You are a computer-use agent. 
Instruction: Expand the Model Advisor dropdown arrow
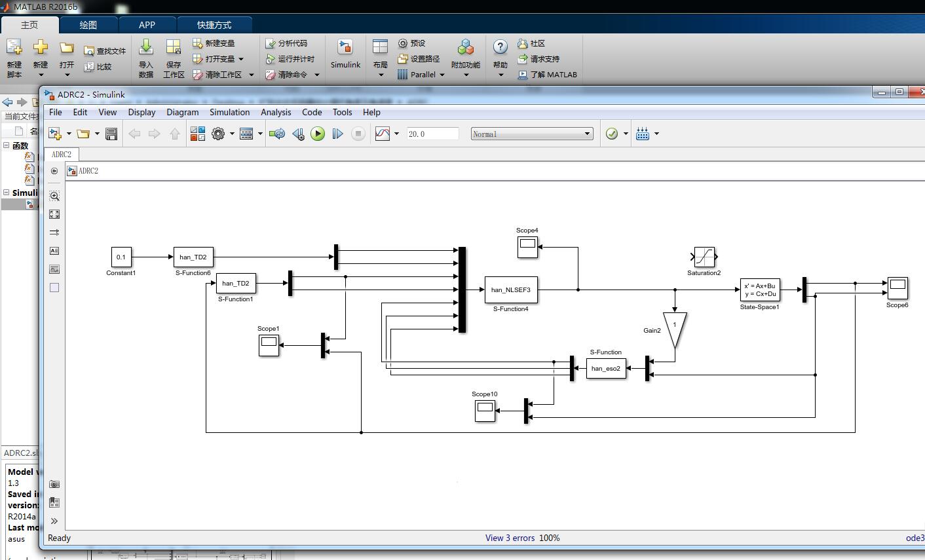626,134
